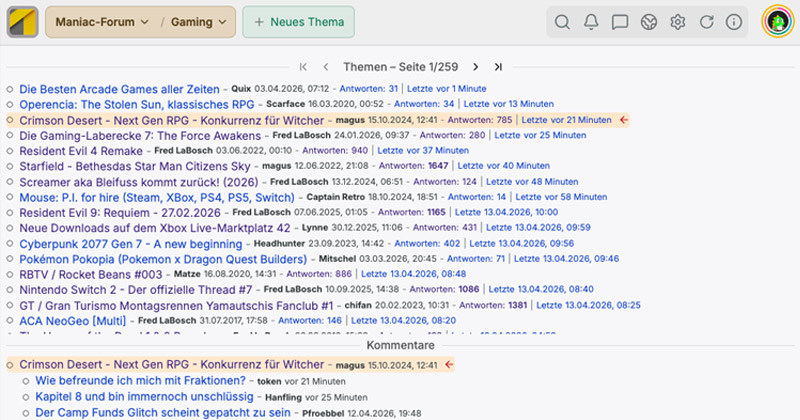
Task: Open Die Gaming-Laberecke 7 thread
Action: pyautogui.click(x=140, y=135)
